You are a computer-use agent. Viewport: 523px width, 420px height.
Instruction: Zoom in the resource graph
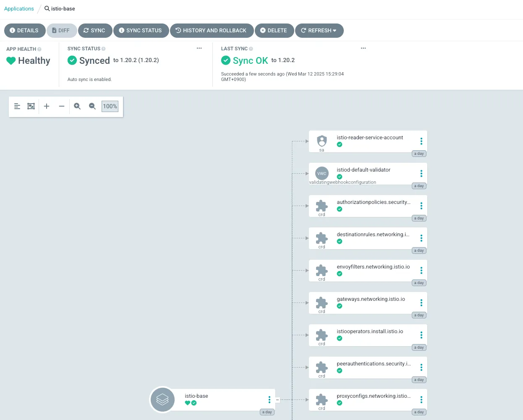coord(77,106)
